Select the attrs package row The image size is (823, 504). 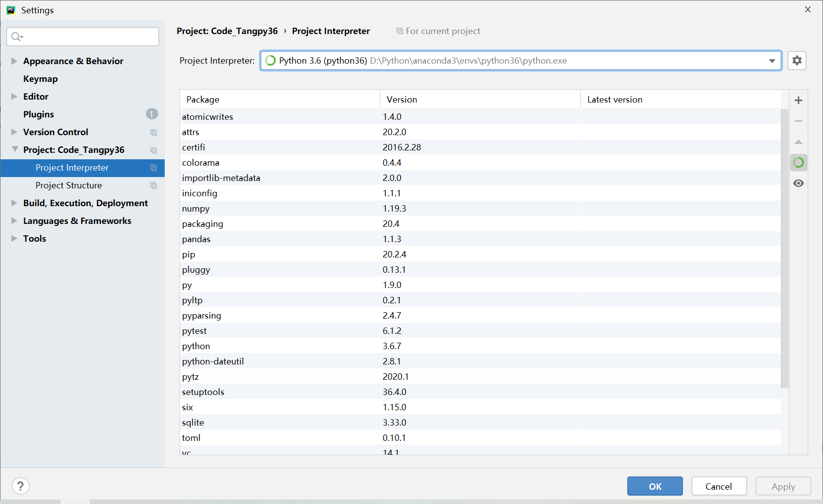(x=481, y=132)
